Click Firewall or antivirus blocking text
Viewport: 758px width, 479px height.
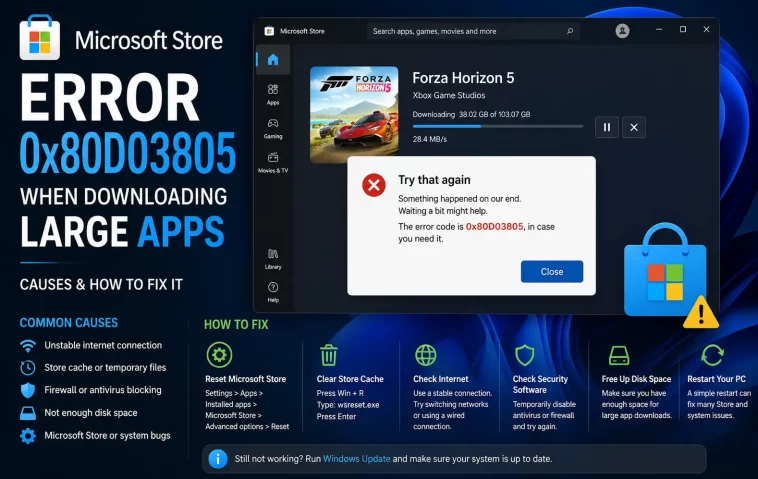point(103,390)
